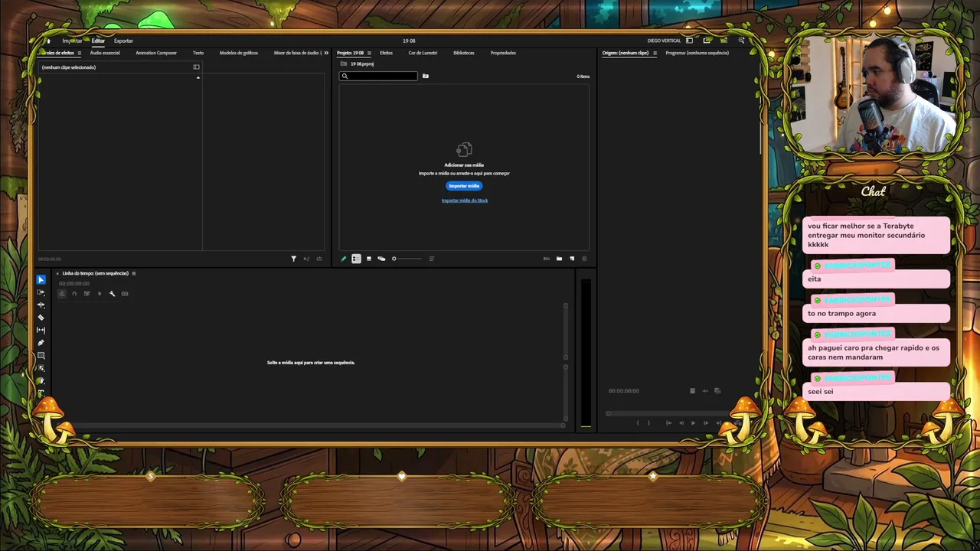Open Effect Controls panel menu
Screen dimensions: 980x551
[79, 53]
